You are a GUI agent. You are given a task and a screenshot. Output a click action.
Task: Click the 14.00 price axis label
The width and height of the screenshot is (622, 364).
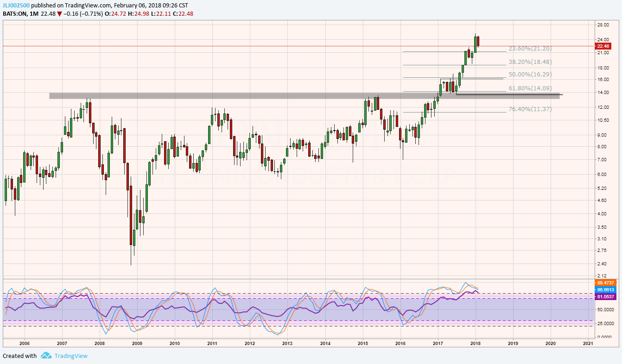(603, 93)
